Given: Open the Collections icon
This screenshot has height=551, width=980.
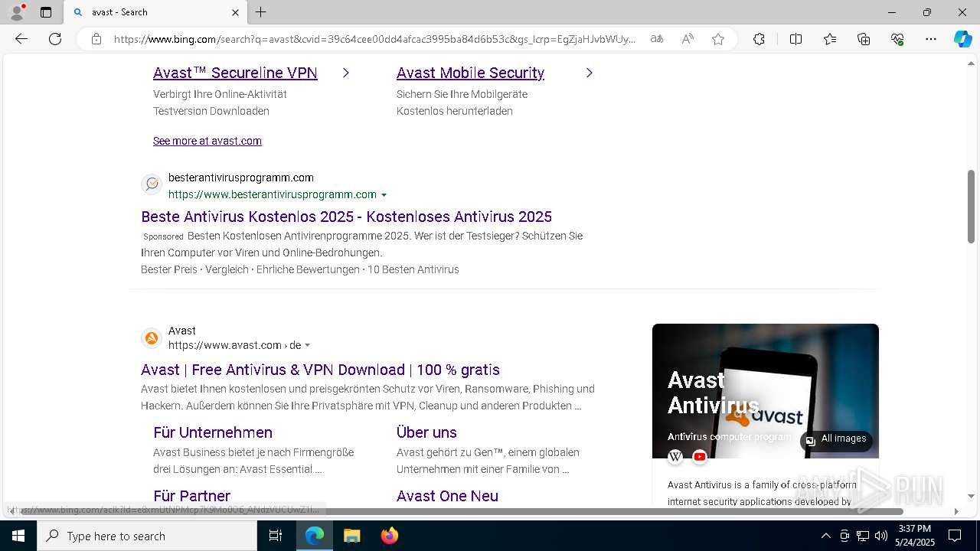Looking at the screenshot, I should (x=864, y=39).
